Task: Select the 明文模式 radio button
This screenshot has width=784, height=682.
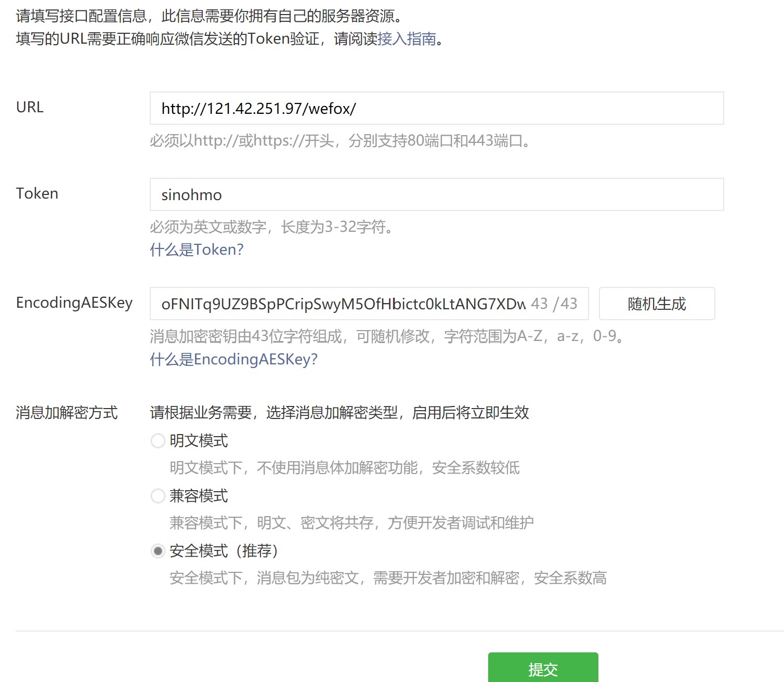Action: pos(158,441)
